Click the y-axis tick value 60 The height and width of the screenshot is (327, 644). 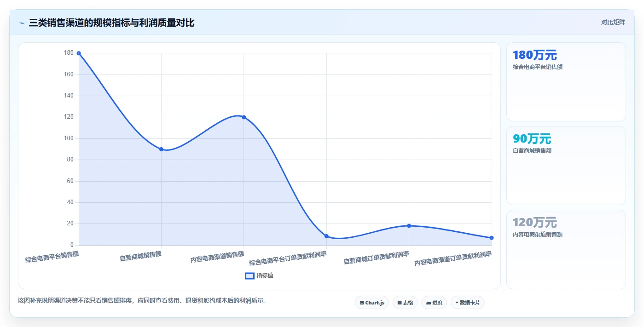pyautogui.click(x=70, y=181)
